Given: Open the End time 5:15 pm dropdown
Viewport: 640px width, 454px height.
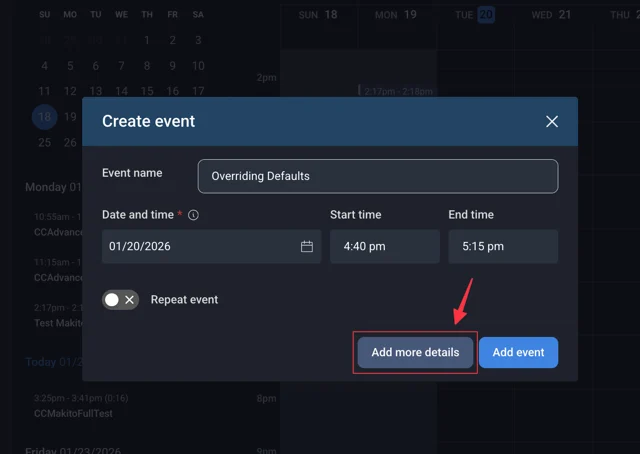Looking at the screenshot, I should (x=503, y=246).
